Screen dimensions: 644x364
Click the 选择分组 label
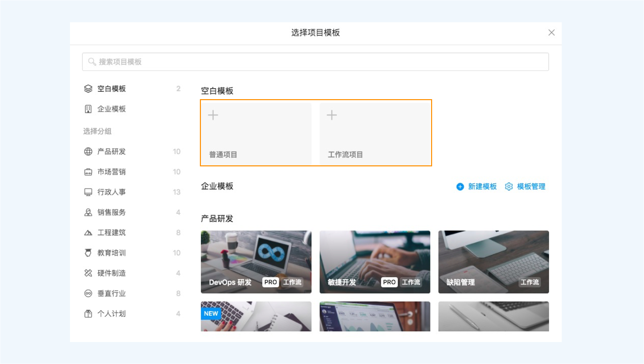pos(97,131)
